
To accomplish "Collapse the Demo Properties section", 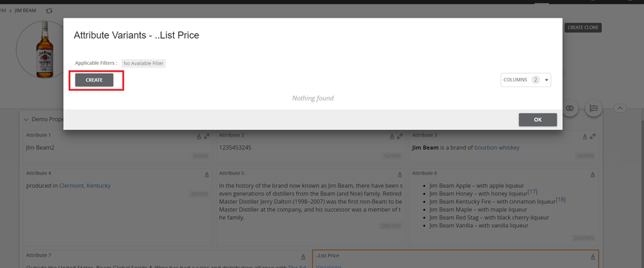I will point(26,120).
